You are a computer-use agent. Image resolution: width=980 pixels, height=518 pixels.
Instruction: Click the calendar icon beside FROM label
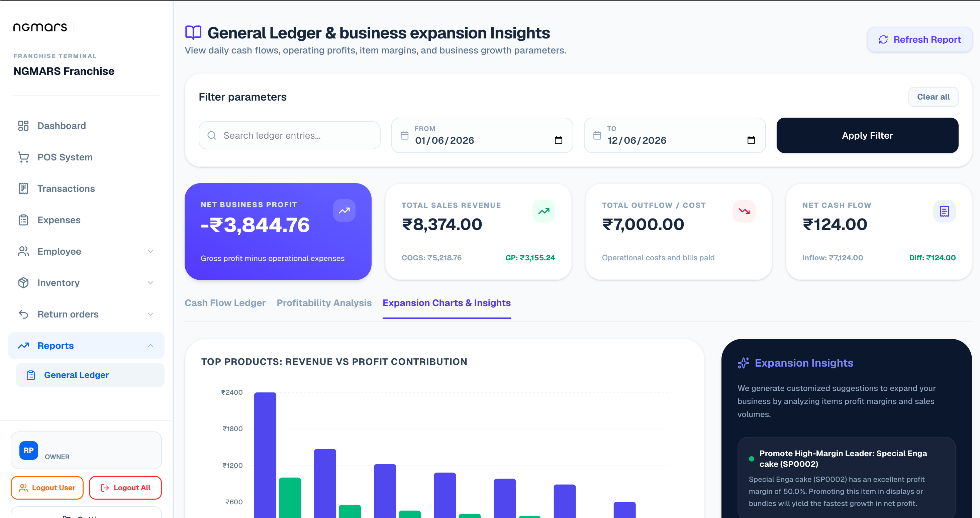click(x=404, y=135)
